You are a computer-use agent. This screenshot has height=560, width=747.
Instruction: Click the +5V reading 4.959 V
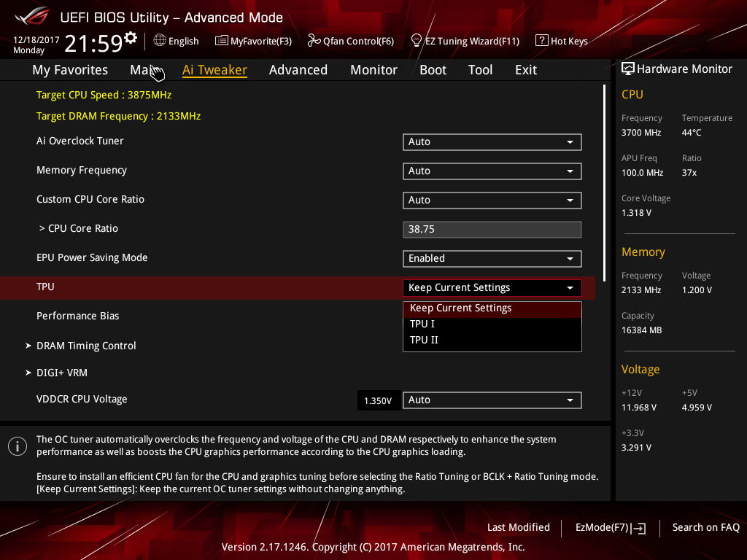697,408
